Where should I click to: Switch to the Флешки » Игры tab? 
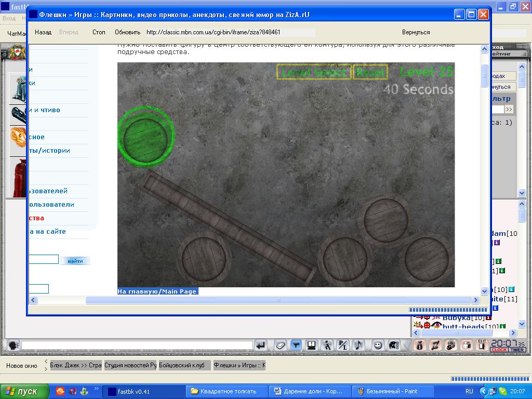click(x=239, y=365)
